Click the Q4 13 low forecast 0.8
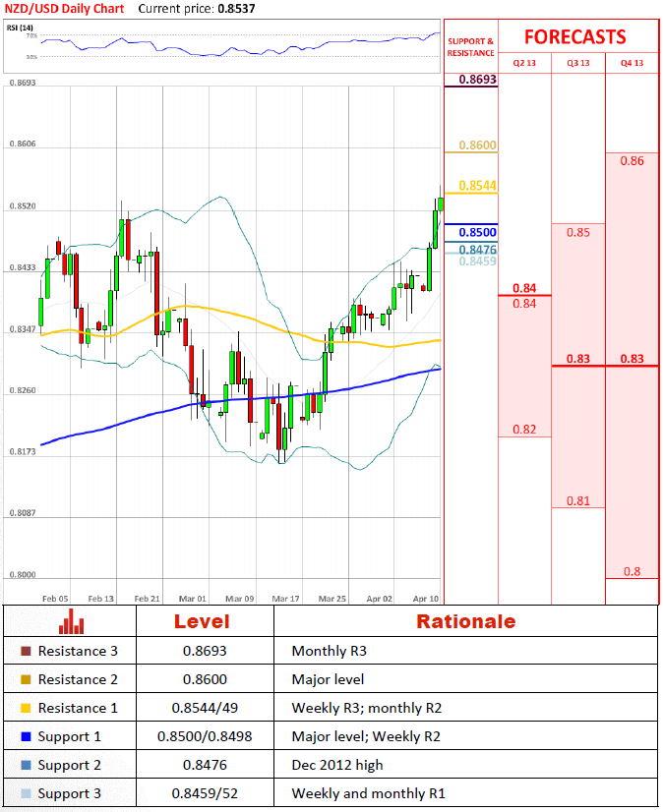 coord(632,572)
